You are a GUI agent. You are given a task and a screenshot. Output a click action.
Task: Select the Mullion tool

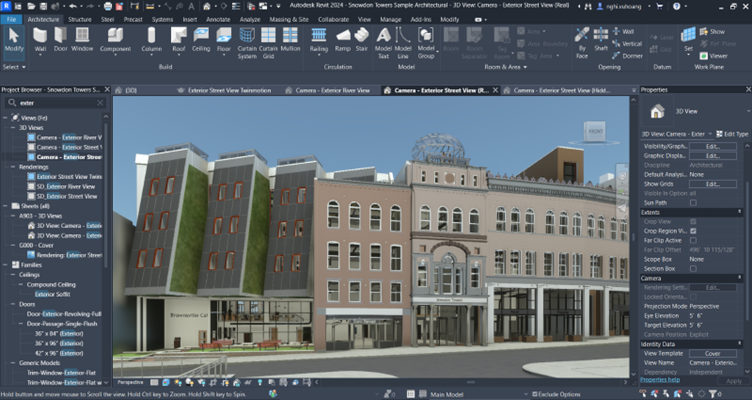(290, 39)
